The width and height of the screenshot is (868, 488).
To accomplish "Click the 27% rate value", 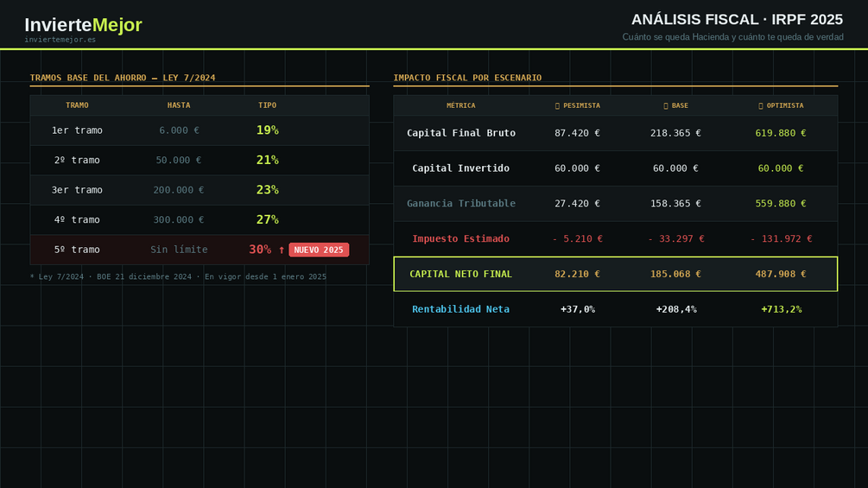I will point(268,219).
